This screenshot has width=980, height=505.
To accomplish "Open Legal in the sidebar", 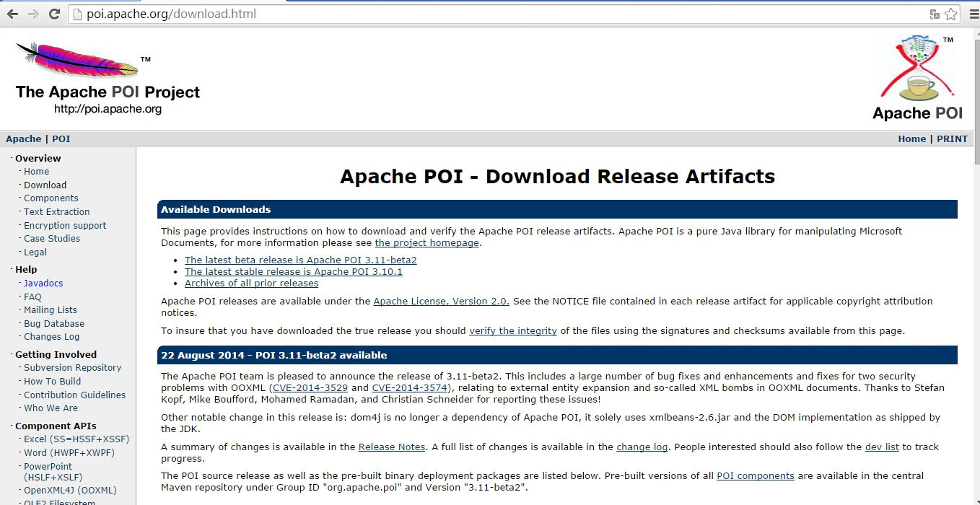I will (x=35, y=252).
